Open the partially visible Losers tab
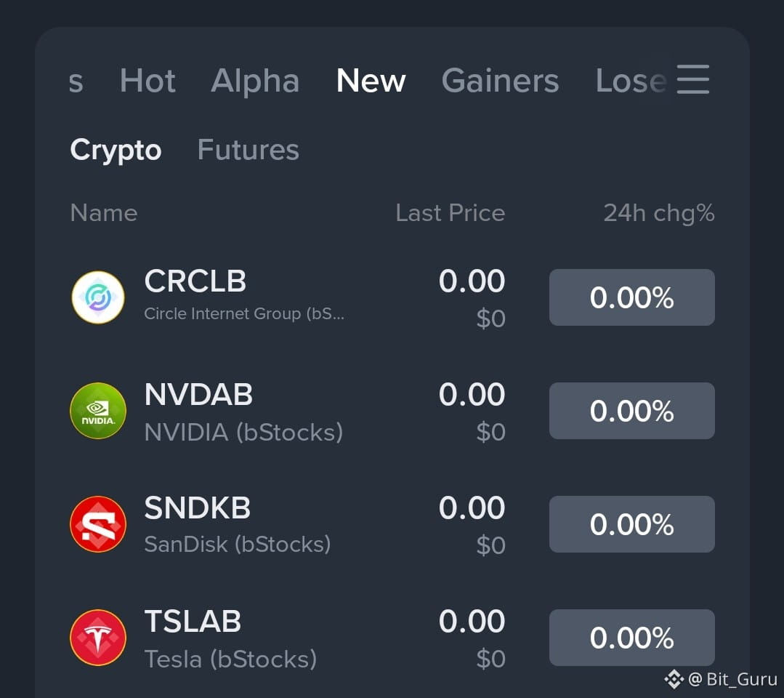 (631, 81)
